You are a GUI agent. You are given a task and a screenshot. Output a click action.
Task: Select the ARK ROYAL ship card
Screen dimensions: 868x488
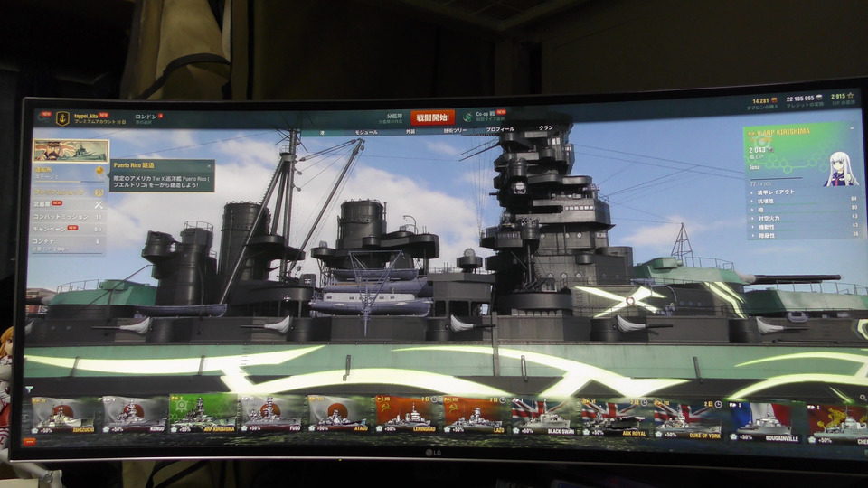615,418
